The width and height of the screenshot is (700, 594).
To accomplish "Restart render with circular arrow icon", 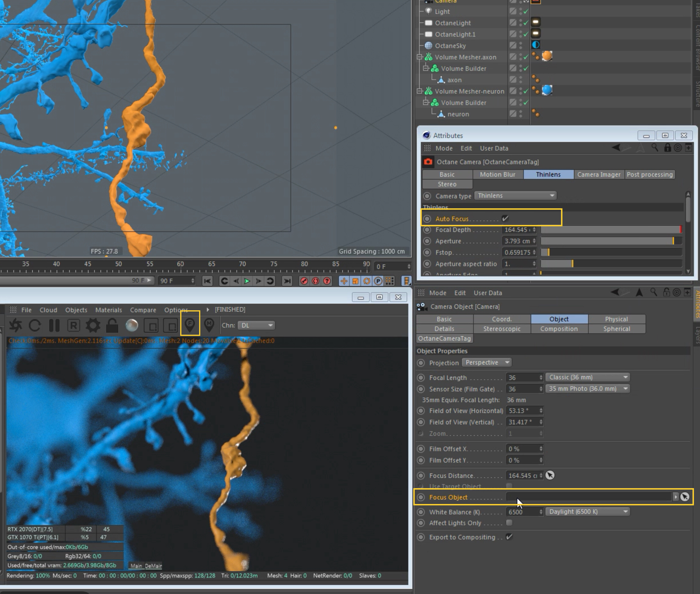I will click(35, 325).
